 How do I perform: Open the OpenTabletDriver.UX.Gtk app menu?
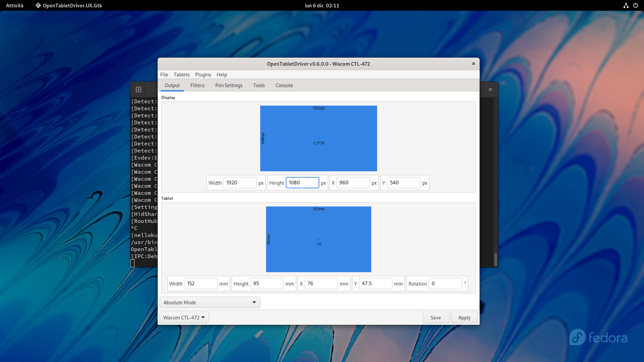[69, 5]
